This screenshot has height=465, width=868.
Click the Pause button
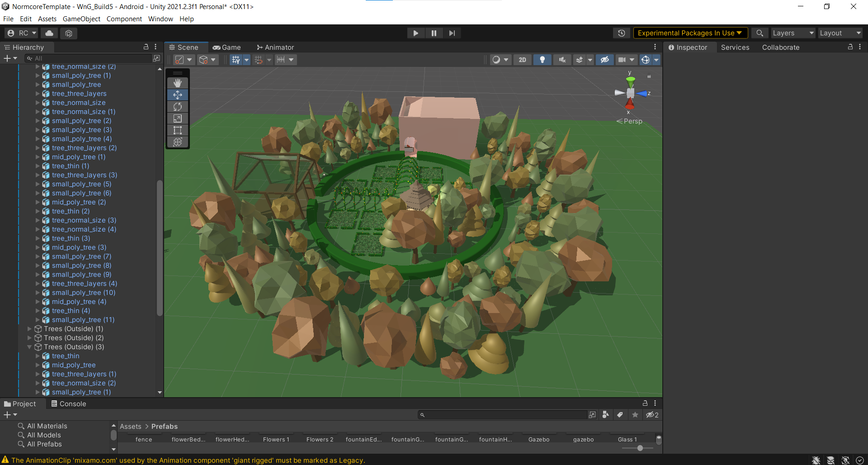point(434,33)
